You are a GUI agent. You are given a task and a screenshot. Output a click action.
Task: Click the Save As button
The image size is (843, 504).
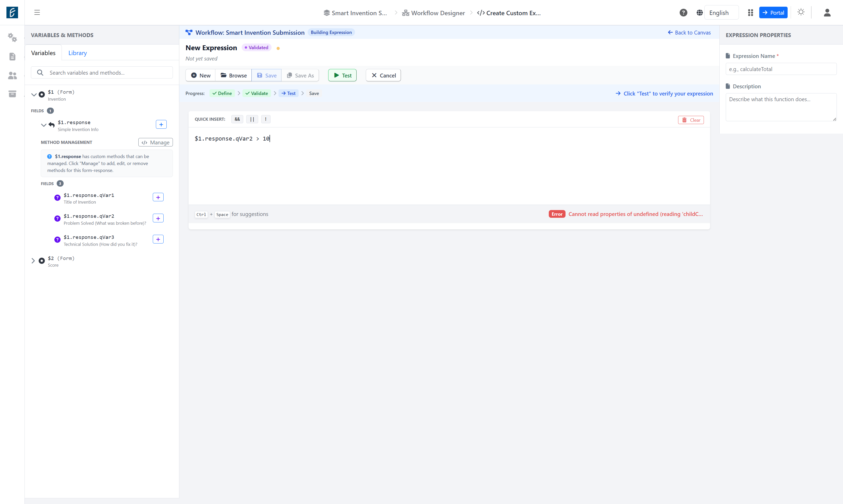point(300,75)
